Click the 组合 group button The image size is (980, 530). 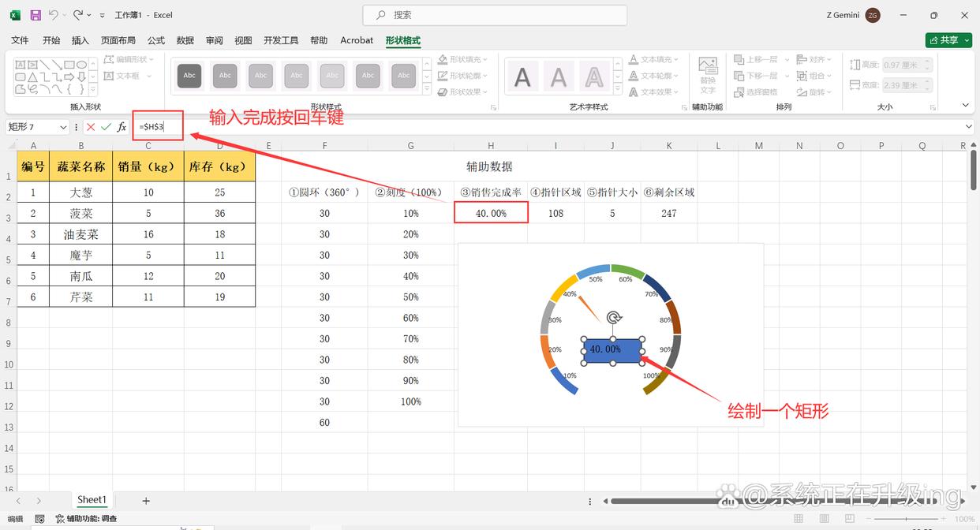click(x=814, y=76)
